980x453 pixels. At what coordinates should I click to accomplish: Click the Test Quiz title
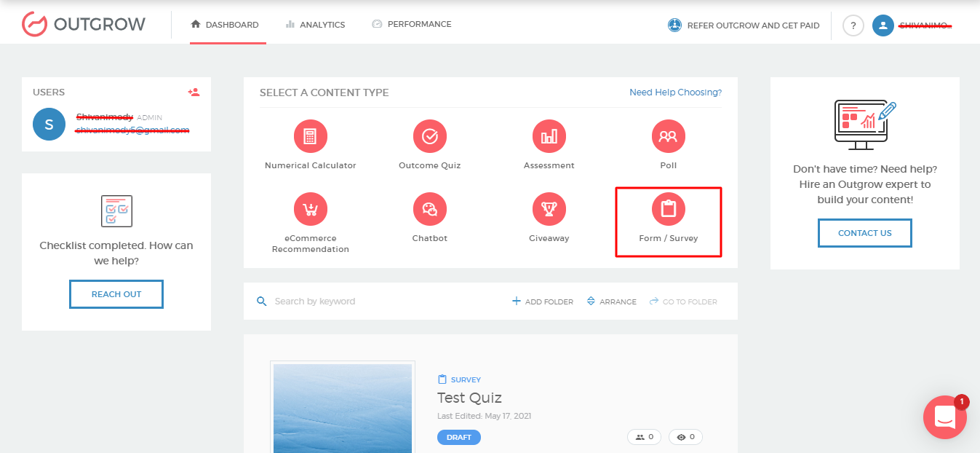tap(469, 398)
